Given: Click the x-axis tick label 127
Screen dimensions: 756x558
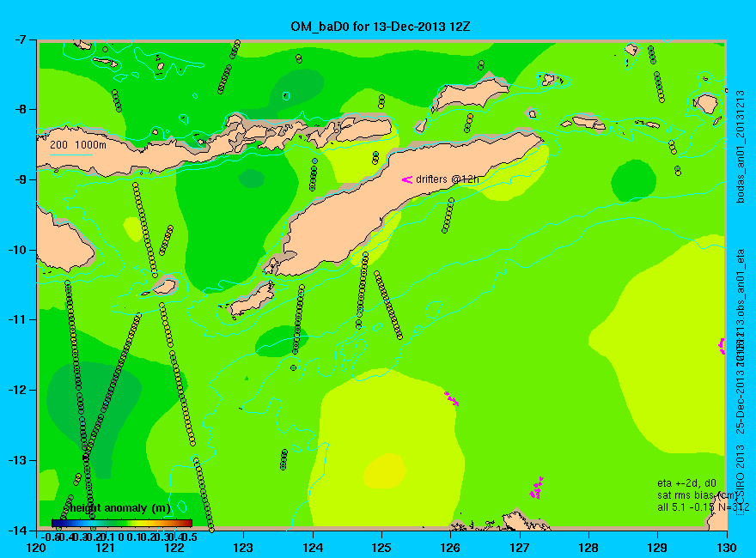Looking at the screenshot, I should tap(520, 548).
